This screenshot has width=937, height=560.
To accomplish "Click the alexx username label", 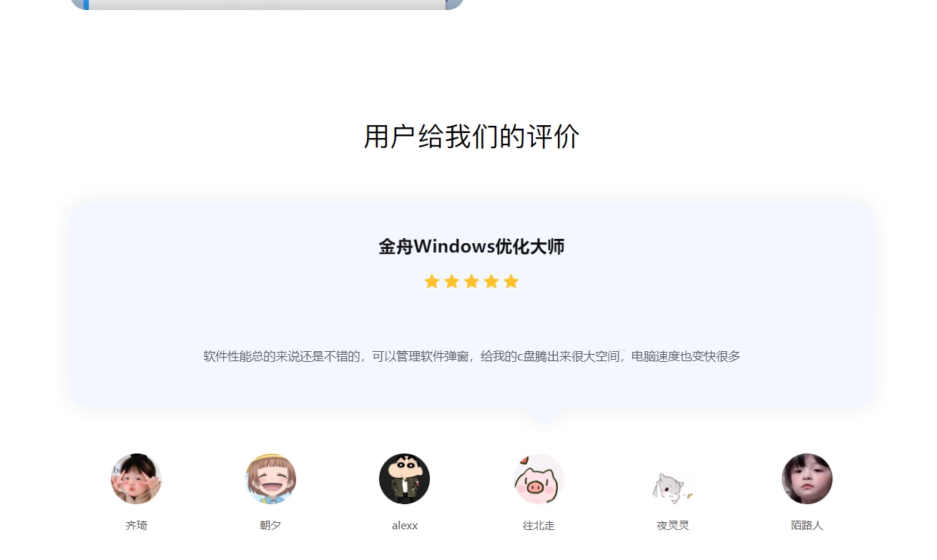I will 404,526.
